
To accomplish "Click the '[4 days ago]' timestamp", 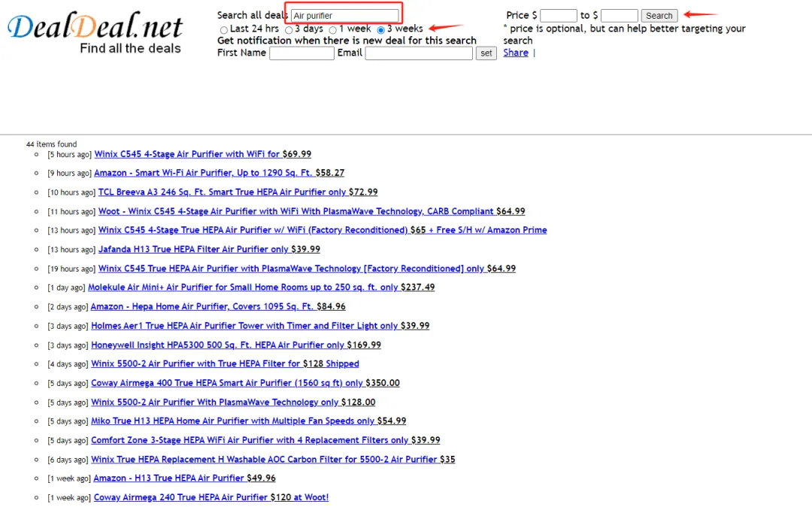I will pyautogui.click(x=68, y=364).
